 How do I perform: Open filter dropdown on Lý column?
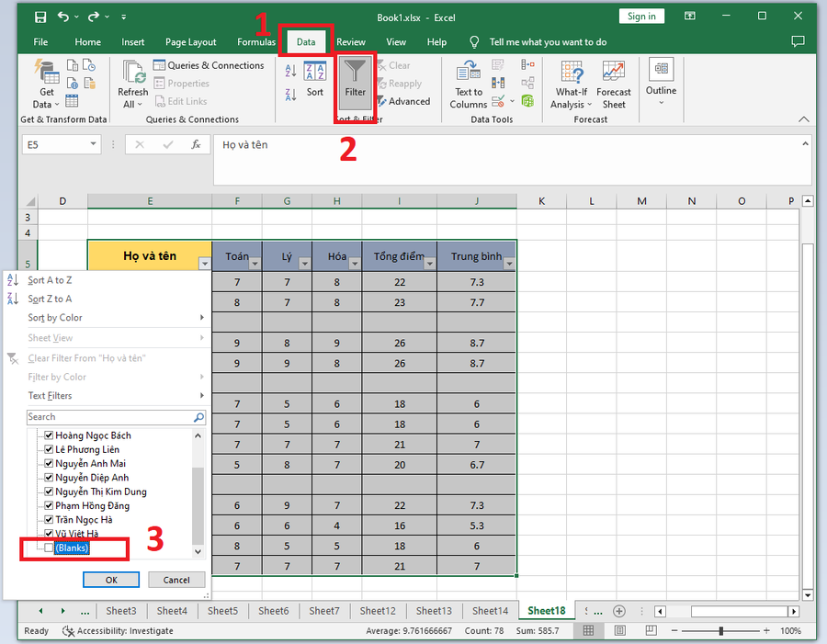tap(304, 263)
